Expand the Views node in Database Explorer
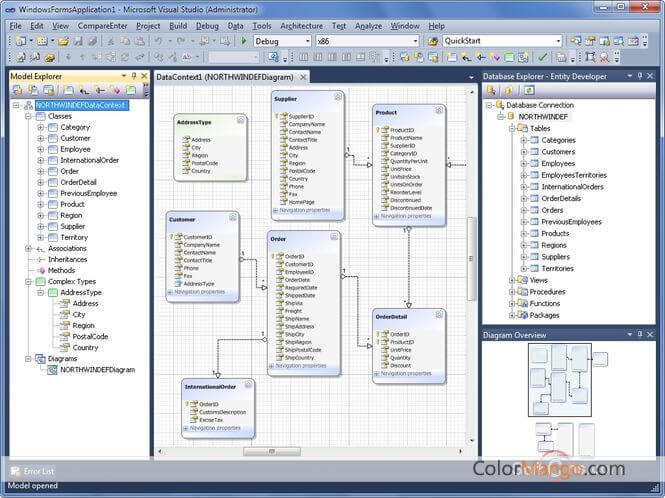Image resolution: width=665 pixels, height=498 pixels. [509, 281]
